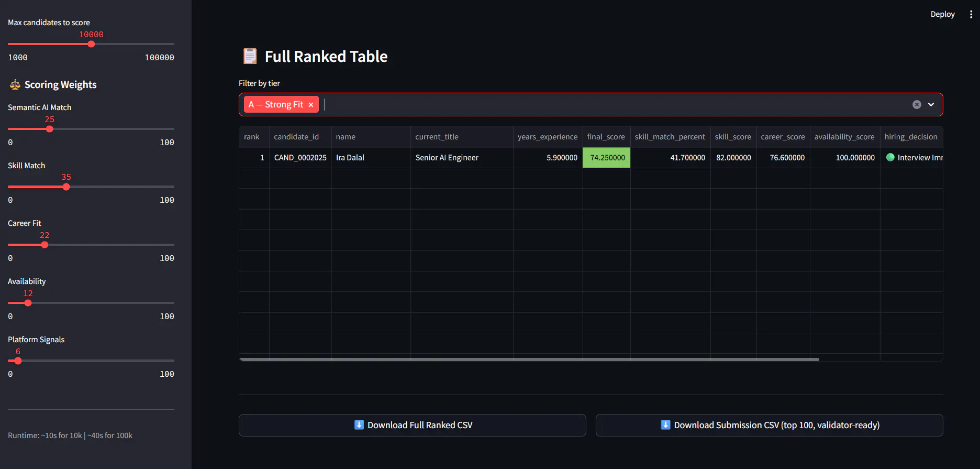The image size is (980, 469).
Task: Sort by career_score column header
Action: [783, 137]
